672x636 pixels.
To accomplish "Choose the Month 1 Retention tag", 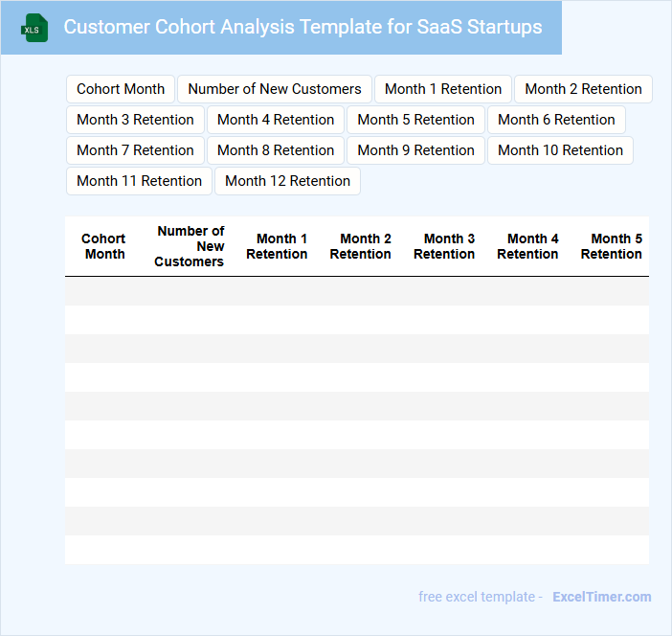I will [443, 89].
